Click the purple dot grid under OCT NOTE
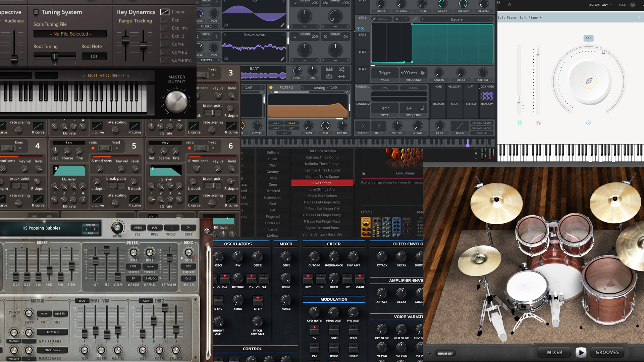 click(487, 96)
